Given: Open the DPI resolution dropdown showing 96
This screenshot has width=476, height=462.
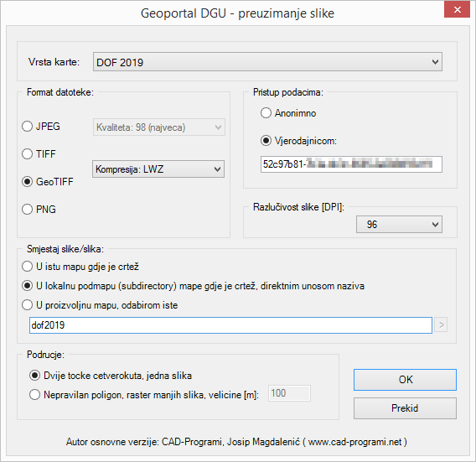Looking at the screenshot, I should click(399, 225).
